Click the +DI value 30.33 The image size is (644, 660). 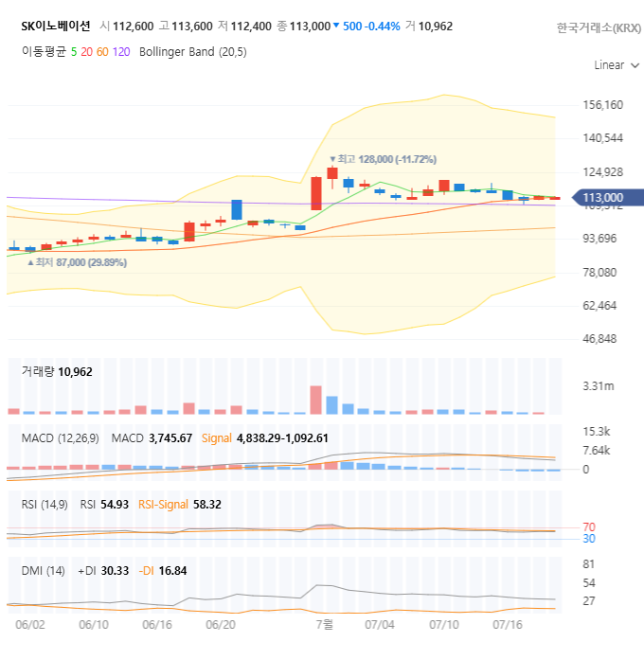[x=115, y=571]
